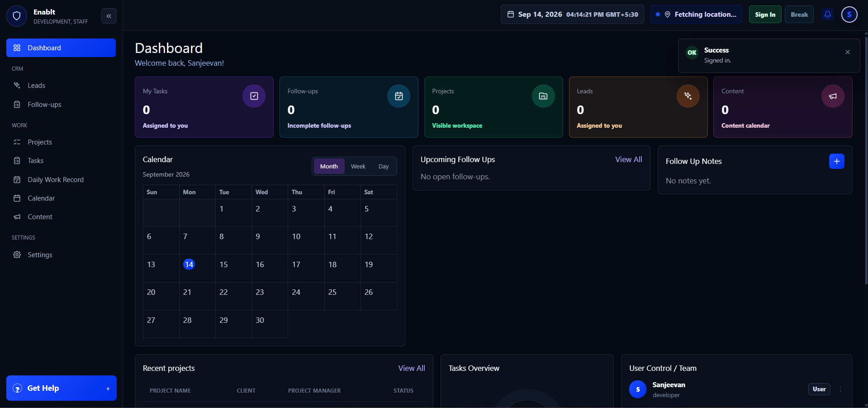
Task: Expand the Get Help plus sign
Action: coord(108,389)
